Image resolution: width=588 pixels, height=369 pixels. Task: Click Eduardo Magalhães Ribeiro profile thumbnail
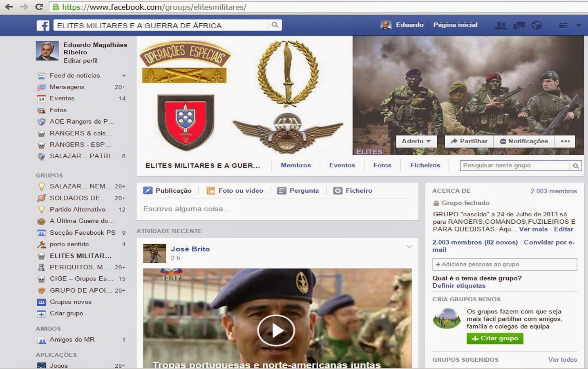pyautogui.click(x=47, y=51)
